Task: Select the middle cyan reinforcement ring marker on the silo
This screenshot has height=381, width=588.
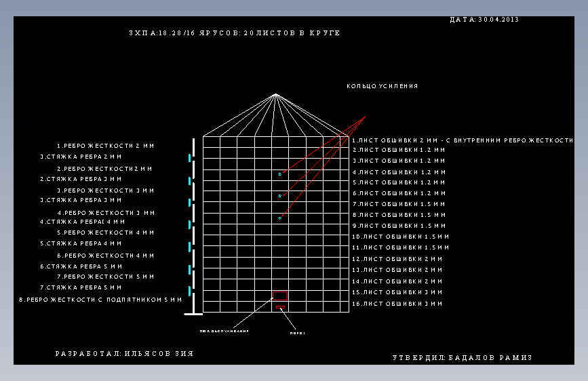Action: [279, 196]
